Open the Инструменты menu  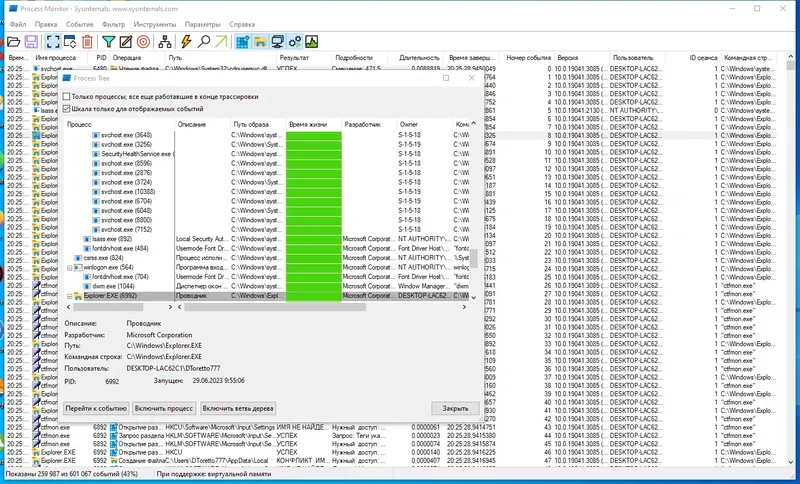coord(155,22)
